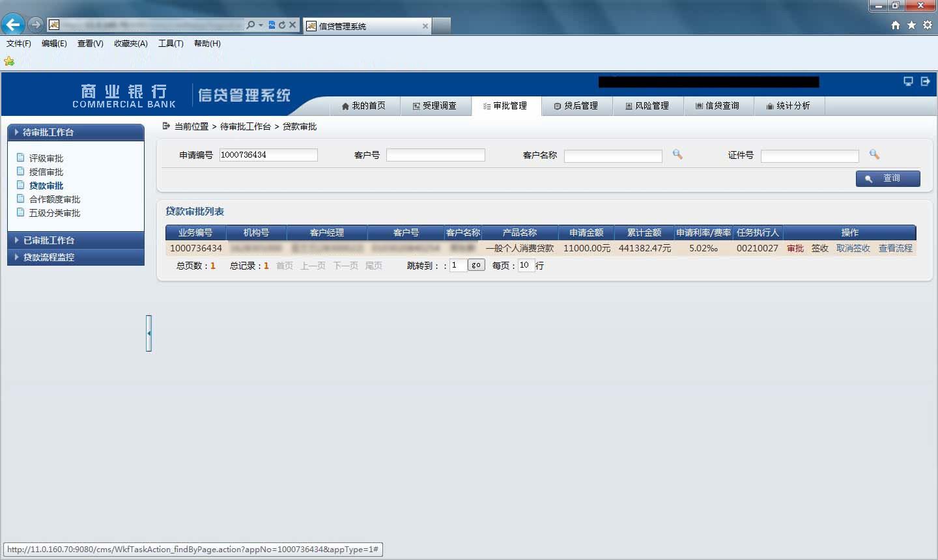
Task: Click 查看流程 link in the loan row
Action: tap(896, 248)
